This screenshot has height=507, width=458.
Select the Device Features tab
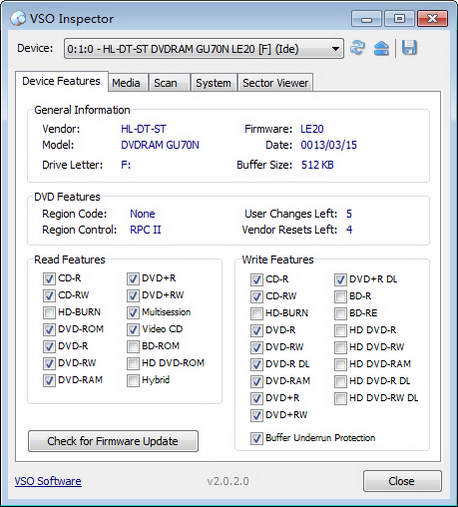point(61,81)
